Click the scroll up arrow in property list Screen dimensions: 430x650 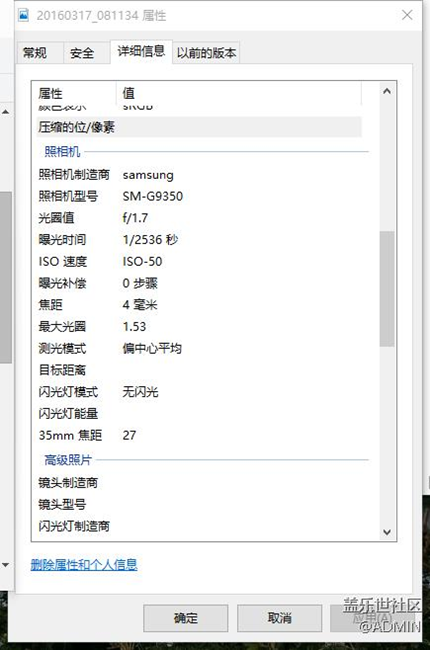pos(387,91)
